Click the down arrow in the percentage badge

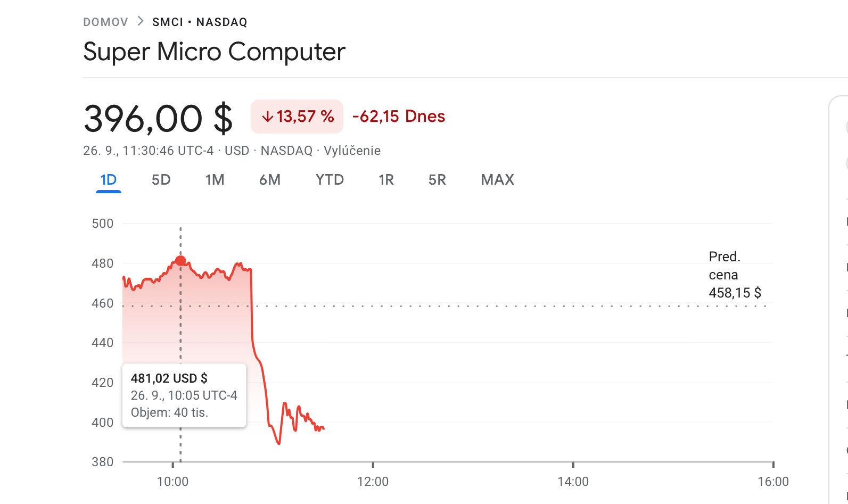coord(268,117)
